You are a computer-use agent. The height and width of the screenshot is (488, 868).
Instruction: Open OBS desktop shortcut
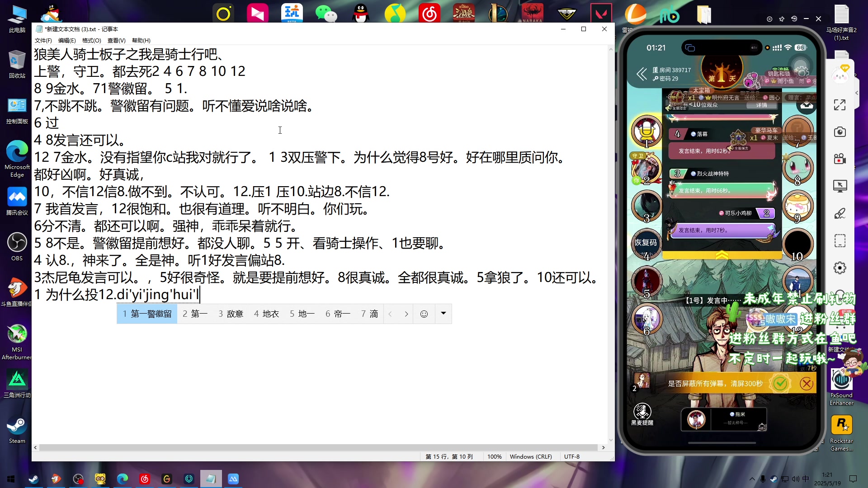pyautogui.click(x=17, y=247)
